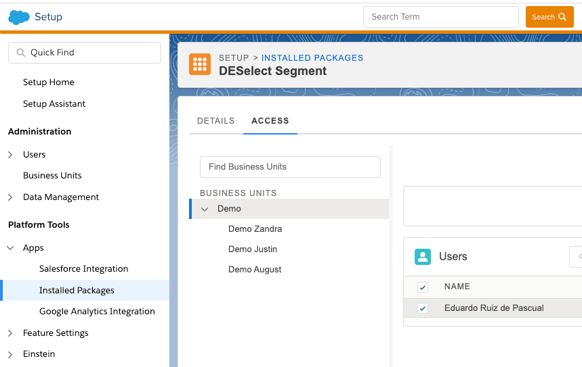The height and width of the screenshot is (367, 582).
Task: Collapse the Apps section chevron
Action: [10, 248]
